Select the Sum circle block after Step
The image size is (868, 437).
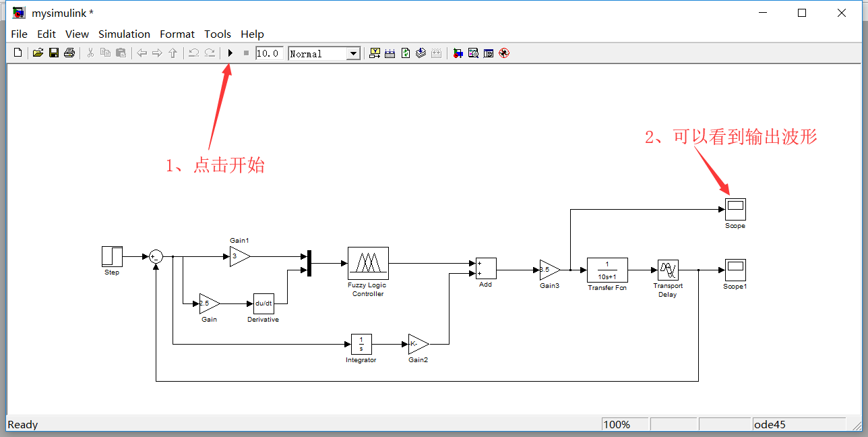coord(156,256)
